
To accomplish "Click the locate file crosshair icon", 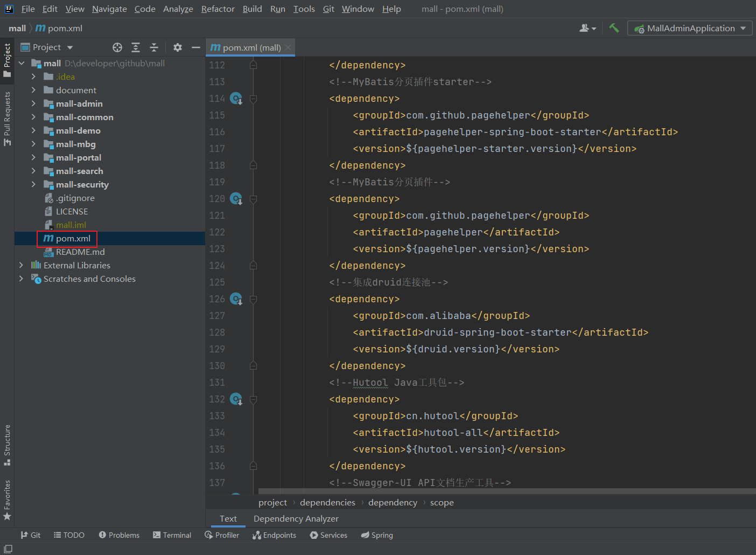I will point(117,47).
